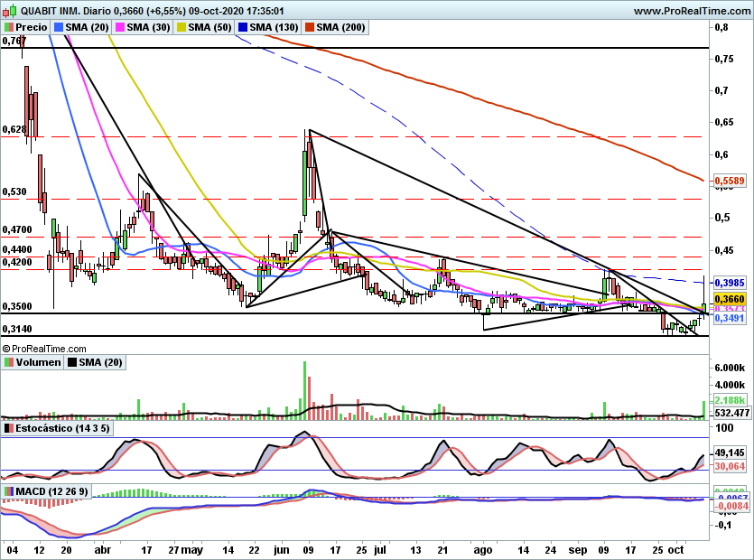Click the chart title candlestick icon
The height and width of the screenshot is (560, 754).
[10, 10]
